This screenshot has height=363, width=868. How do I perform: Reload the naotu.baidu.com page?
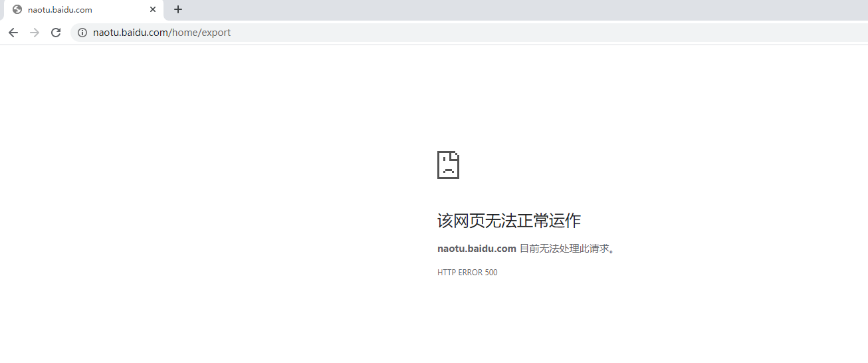56,33
